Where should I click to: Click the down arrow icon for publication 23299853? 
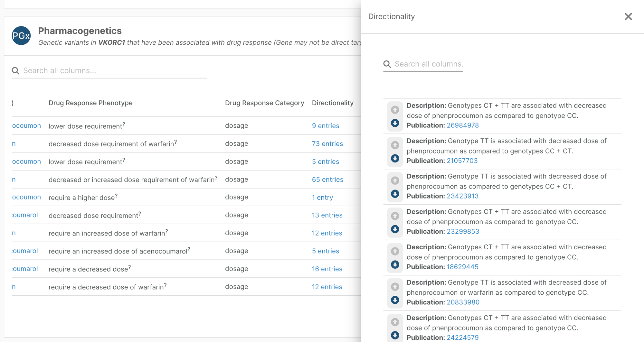pyautogui.click(x=395, y=229)
